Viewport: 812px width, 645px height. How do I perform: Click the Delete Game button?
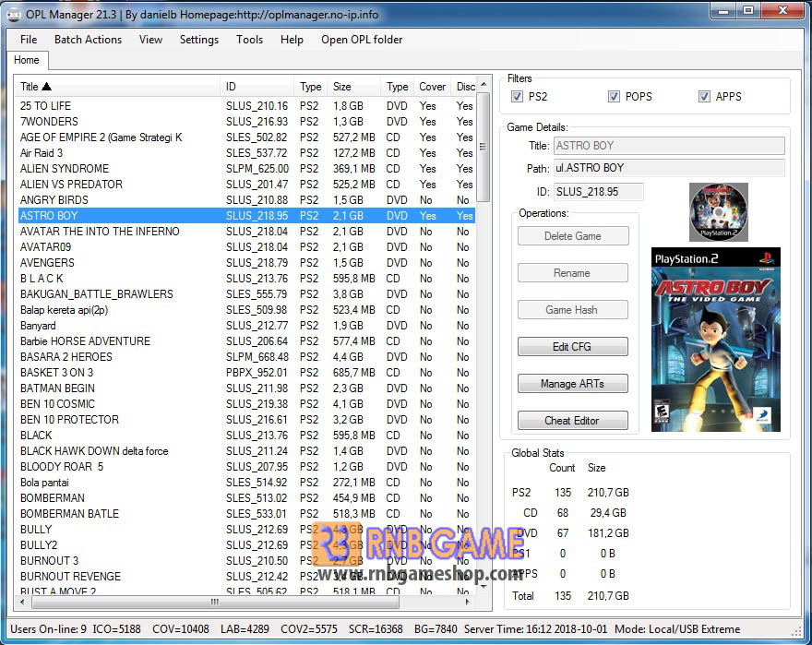click(573, 235)
